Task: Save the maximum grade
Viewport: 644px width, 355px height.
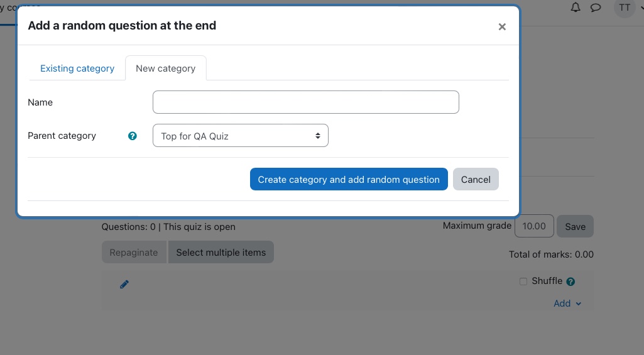Action: (x=575, y=226)
